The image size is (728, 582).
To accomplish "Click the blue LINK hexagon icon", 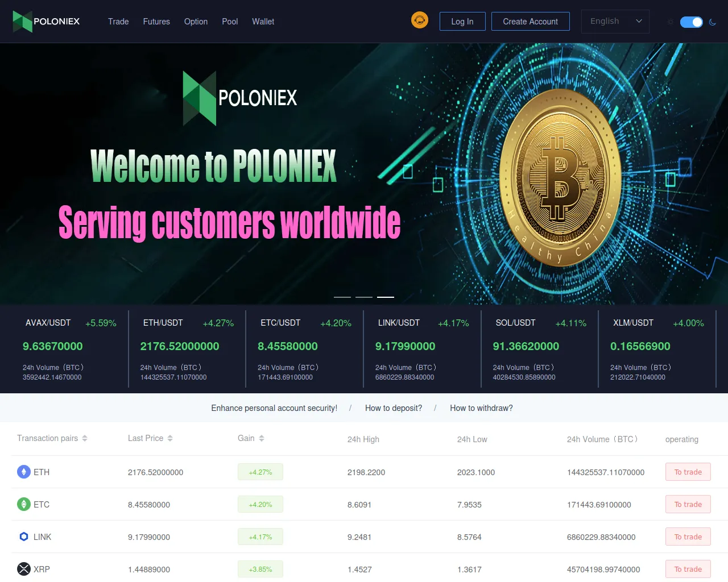I will pyautogui.click(x=24, y=537).
